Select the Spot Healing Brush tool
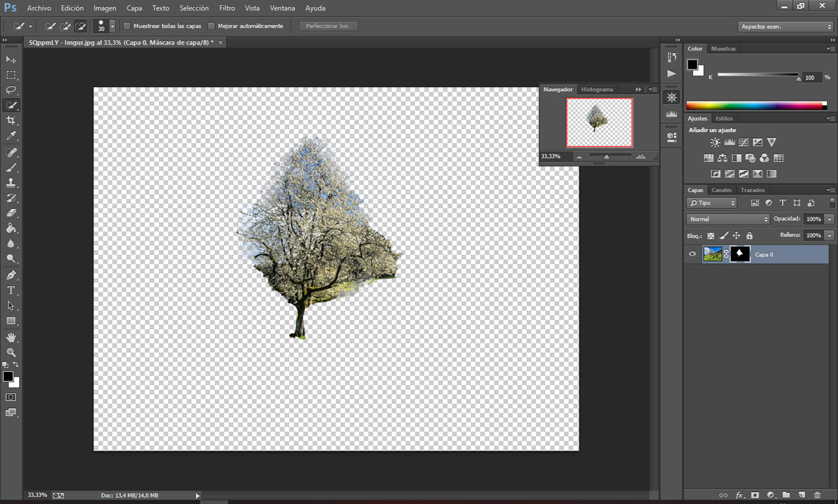This screenshot has height=504, width=838. click(x=11, y=152)
